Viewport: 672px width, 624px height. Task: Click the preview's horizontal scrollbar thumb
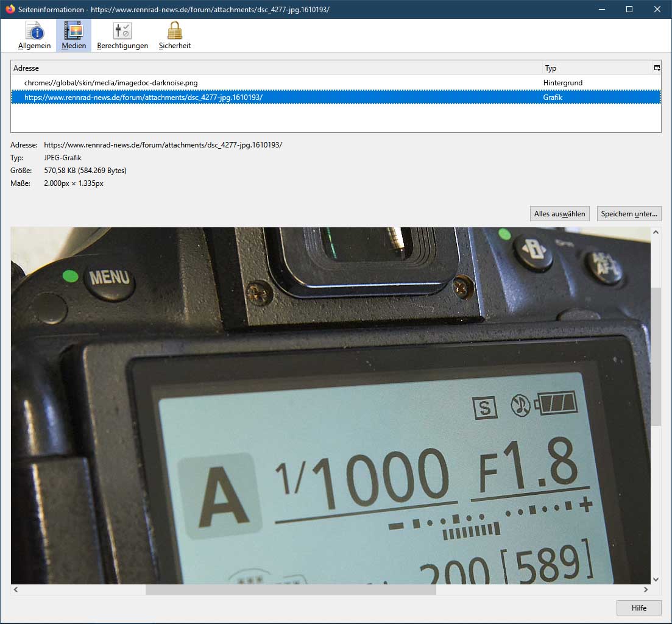pos(291,590)
